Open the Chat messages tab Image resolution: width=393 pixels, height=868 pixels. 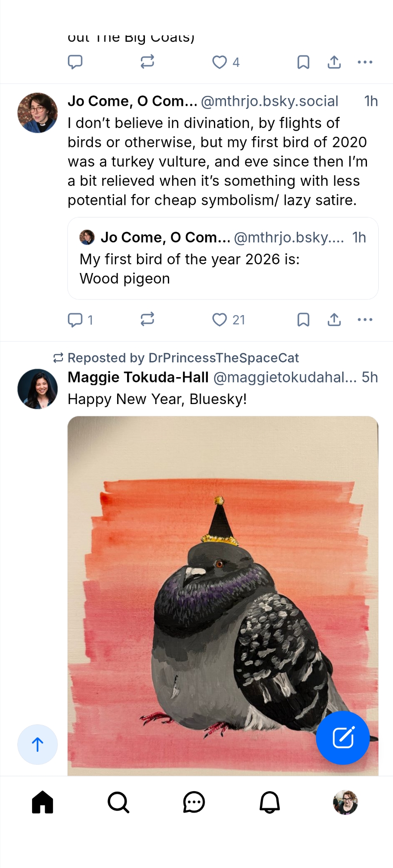pos(194,802)
